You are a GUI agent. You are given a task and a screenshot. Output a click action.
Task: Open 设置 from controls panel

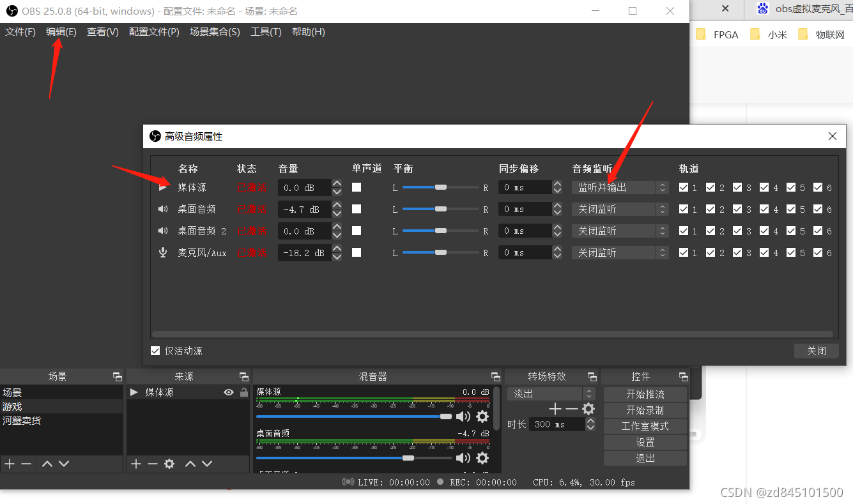click(645, 442)
